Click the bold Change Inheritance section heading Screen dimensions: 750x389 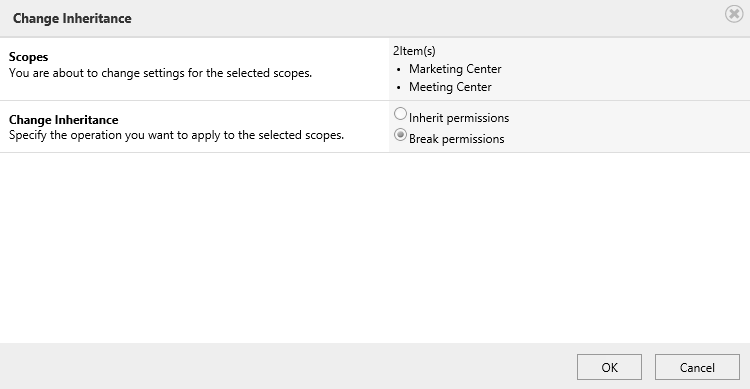coord(64,120)
